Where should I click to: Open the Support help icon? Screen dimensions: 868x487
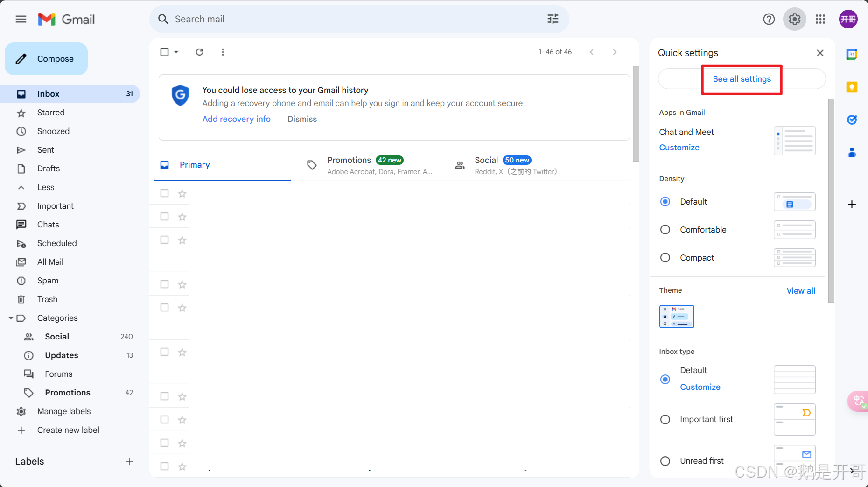[769, 19]
